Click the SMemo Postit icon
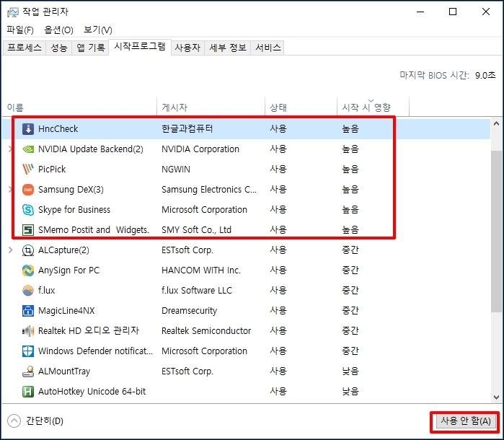The width and height of the screenshot is (504, 440). (x=28, y=230)
